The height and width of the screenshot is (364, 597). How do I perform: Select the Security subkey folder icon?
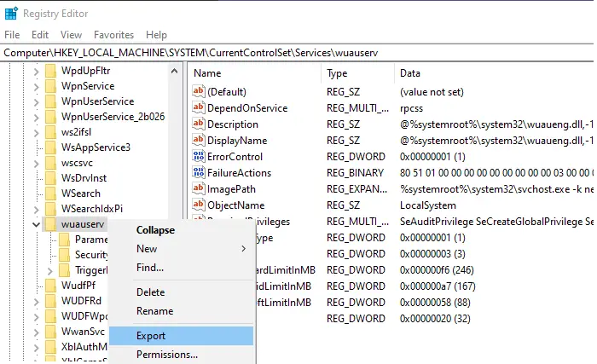64,254
